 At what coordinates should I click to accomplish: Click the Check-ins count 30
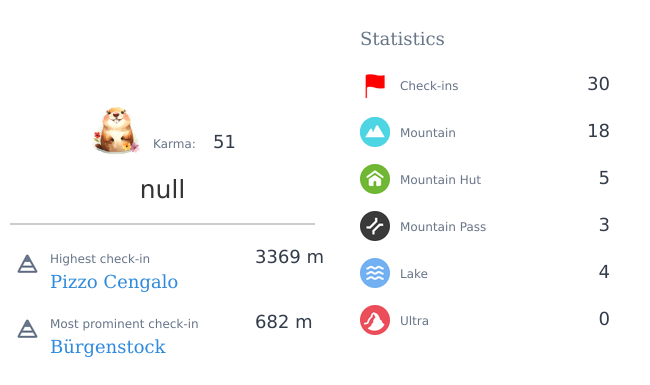[x=598, y=84]
